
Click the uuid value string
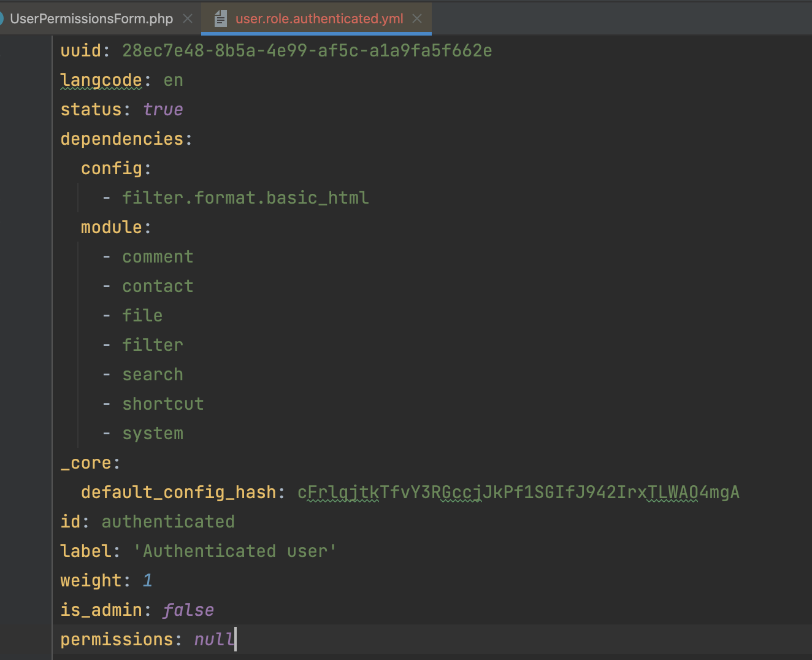tap(307, 50)
